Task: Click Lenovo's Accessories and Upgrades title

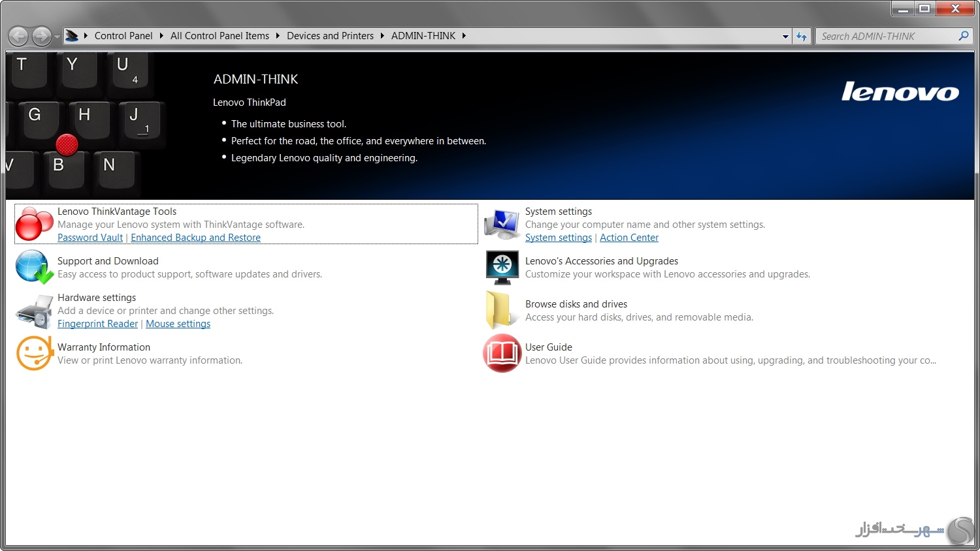Action: 602,261
